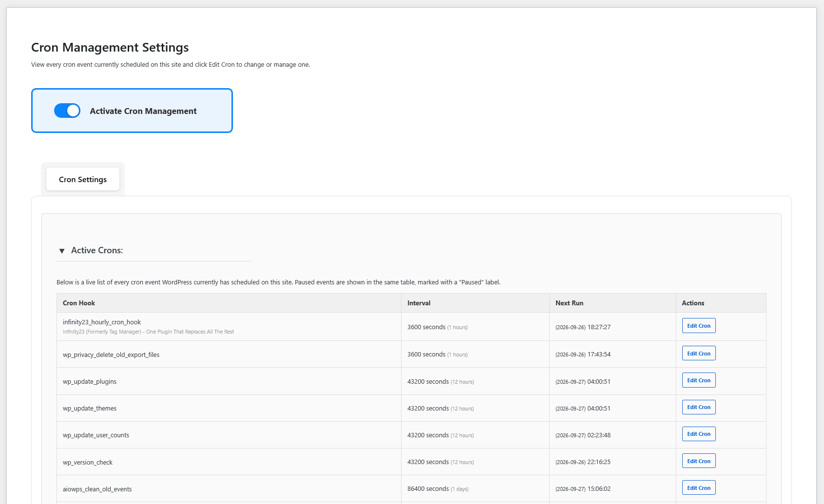Image resolution: width=824 pixels, height=504 pixels.
Task: Edit Cron for wp_update_plugins
Action: point(699,380)
